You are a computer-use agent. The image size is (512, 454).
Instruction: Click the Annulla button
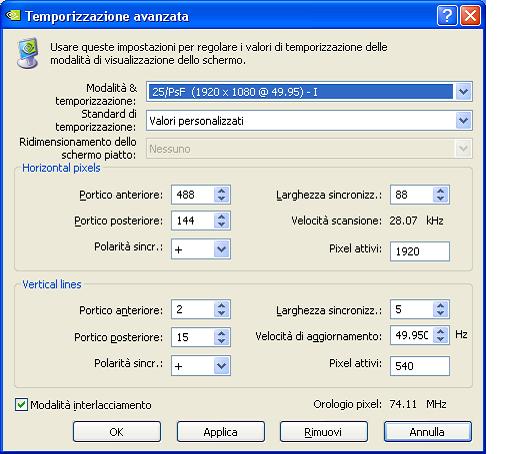[428, 432]
